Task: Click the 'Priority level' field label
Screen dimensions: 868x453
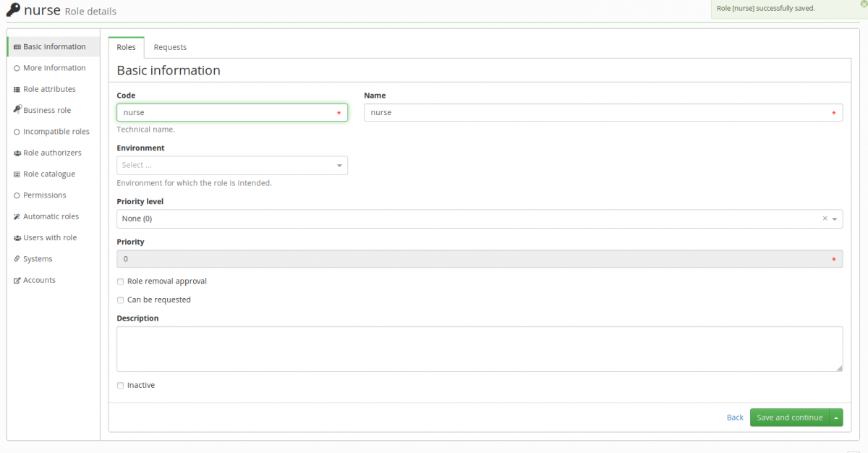Action: pyautogui.click(x=140, y=202)
